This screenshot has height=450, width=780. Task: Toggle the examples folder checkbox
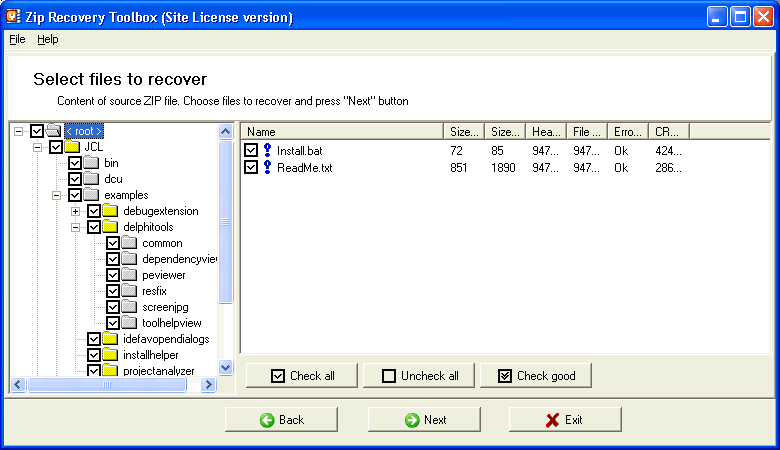point(75,194)
